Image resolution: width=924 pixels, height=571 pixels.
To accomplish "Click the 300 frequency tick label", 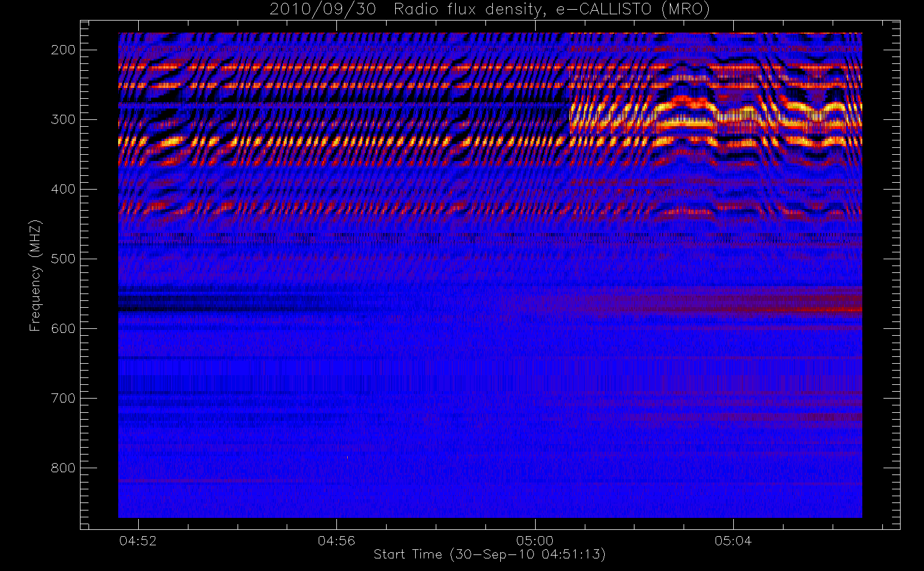I will coord(63,119).
